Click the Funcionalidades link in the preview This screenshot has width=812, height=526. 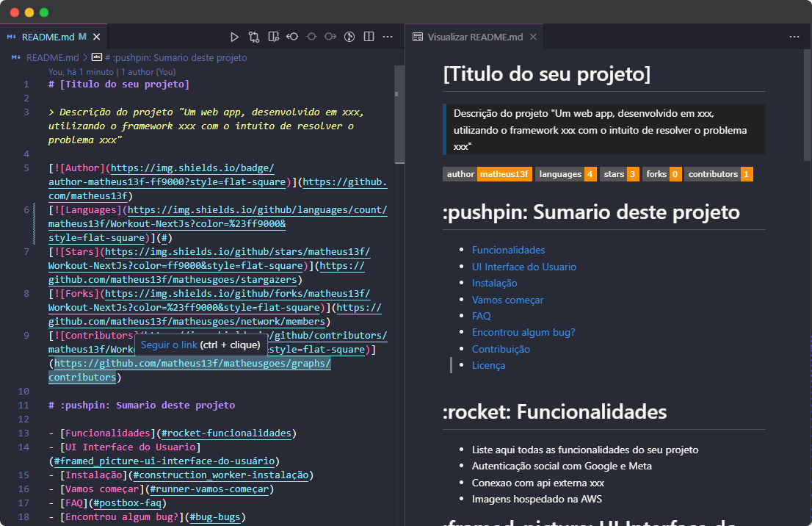[x=508, y=250]
